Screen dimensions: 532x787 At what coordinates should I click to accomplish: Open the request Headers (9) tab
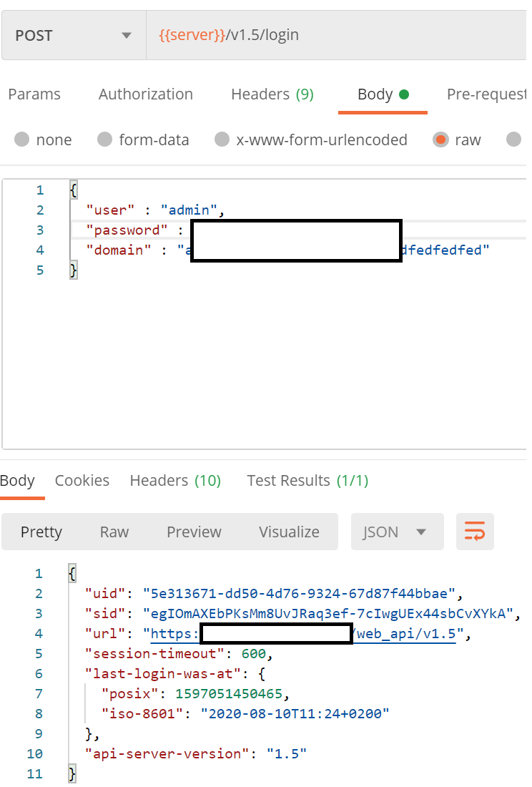(272, 94)
